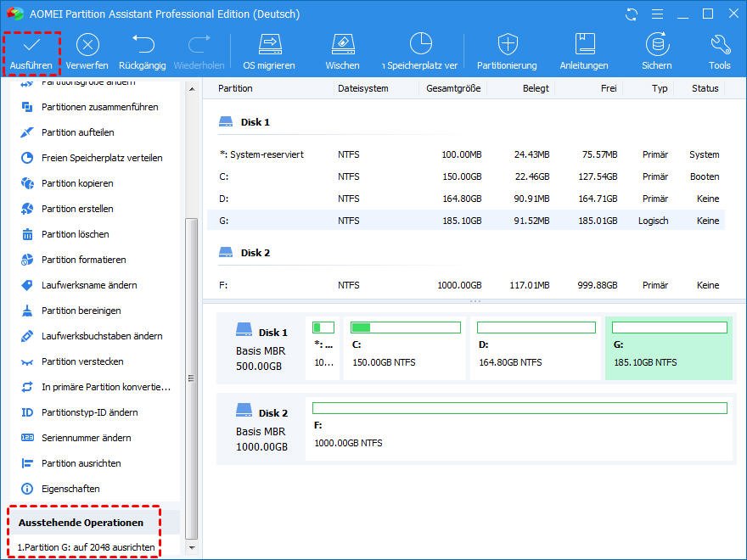Undo with Rückgängig button

(143, 53)
